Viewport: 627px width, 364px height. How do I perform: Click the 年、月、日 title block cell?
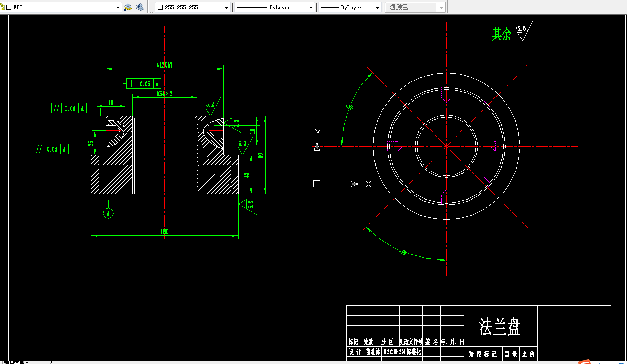click(x=452, y=342)
